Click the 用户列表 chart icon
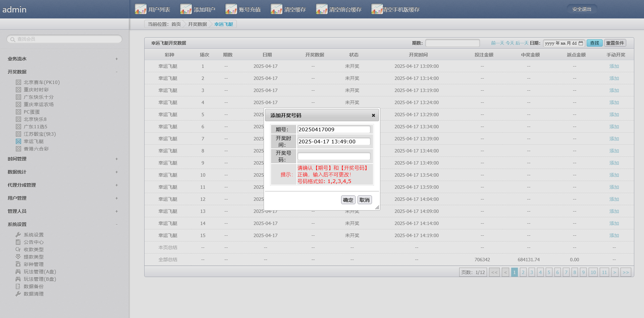The image size is (644, 318). [141, 9]
